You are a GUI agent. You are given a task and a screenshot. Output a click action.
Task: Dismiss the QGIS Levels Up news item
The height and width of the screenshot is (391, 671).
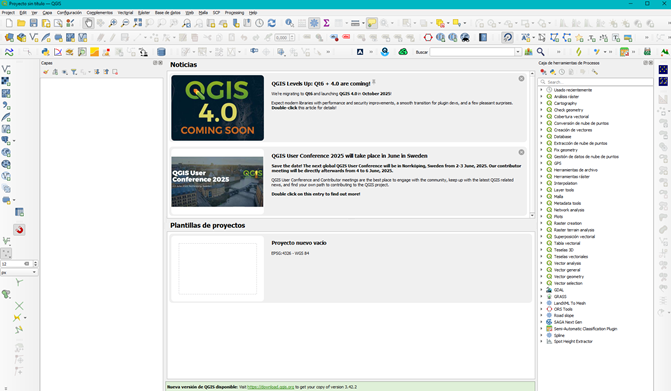coord(521,79)
